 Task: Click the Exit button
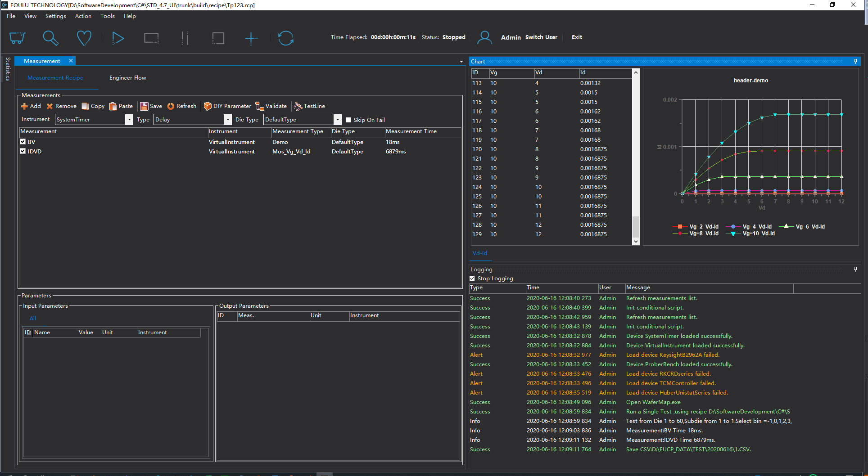coord(577,37)
